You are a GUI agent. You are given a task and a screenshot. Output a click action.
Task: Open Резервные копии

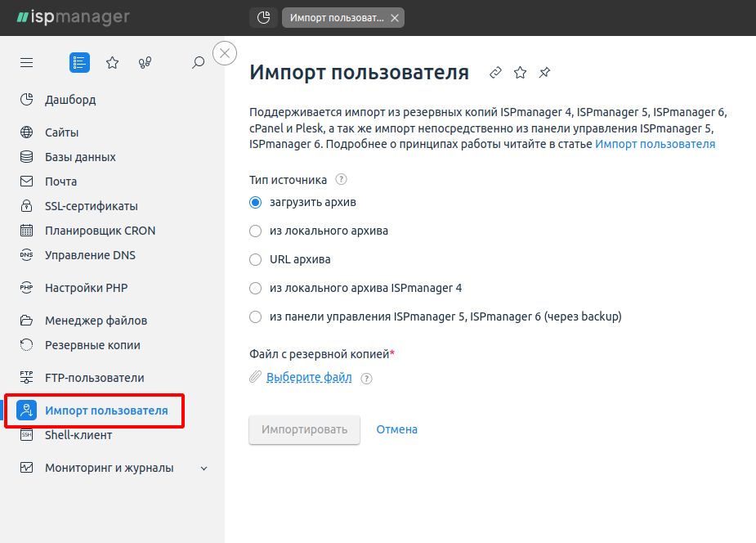pos(92,346)
